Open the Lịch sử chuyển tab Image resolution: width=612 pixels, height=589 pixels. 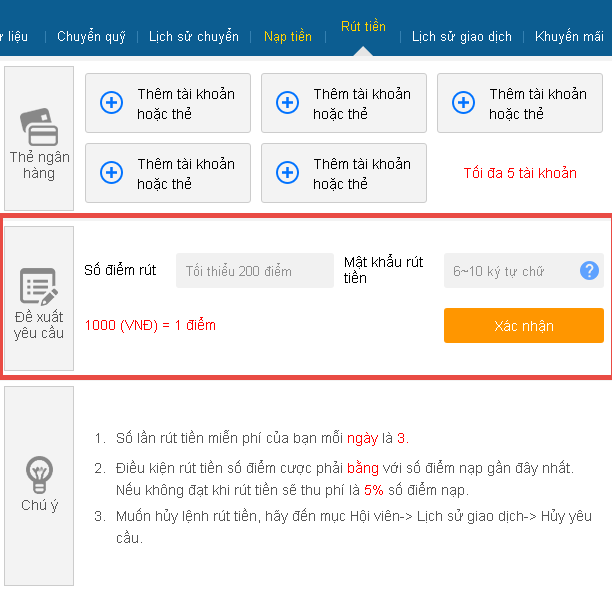194,36
